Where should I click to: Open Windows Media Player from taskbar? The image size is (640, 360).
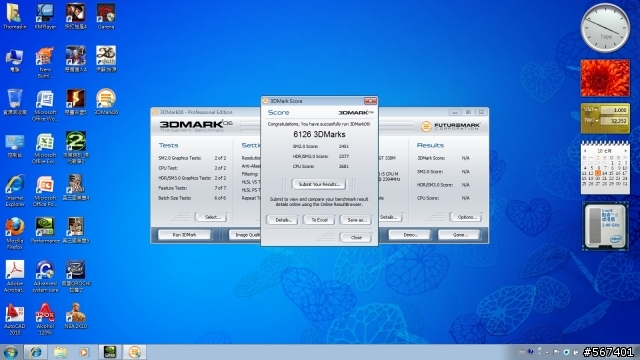[84, 352]
